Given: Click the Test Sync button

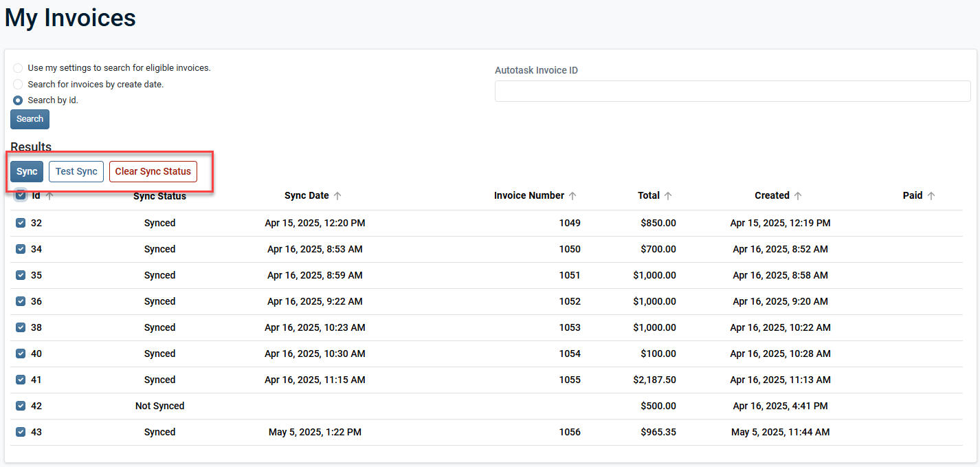Looking at the screenshot, I should click(x=76, y=171).
